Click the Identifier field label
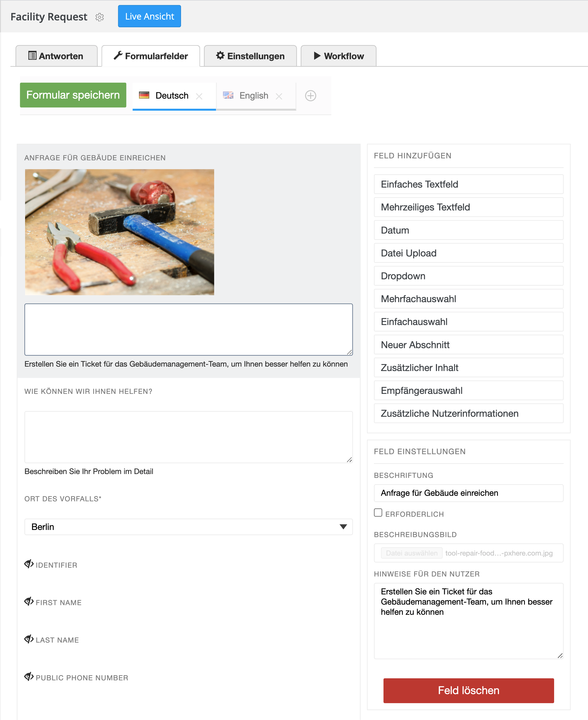The width and height of the screenshot is (588, 720). point(56,565)
